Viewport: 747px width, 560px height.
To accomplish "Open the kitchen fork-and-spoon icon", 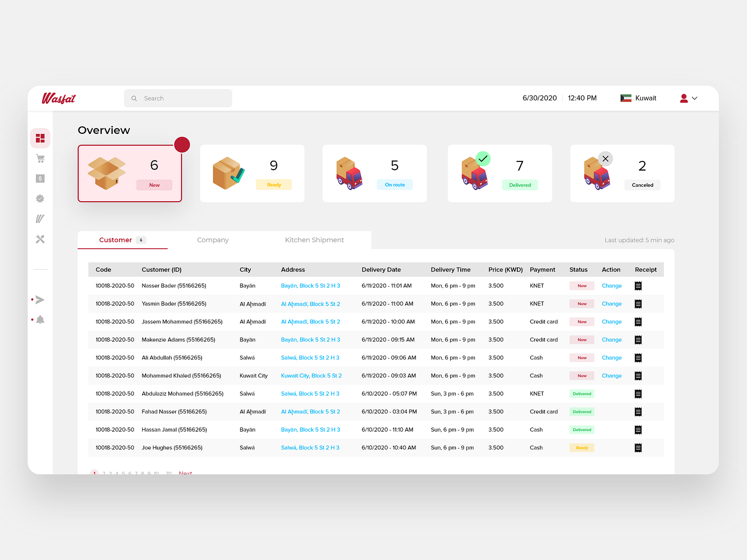I will point(40,239).
